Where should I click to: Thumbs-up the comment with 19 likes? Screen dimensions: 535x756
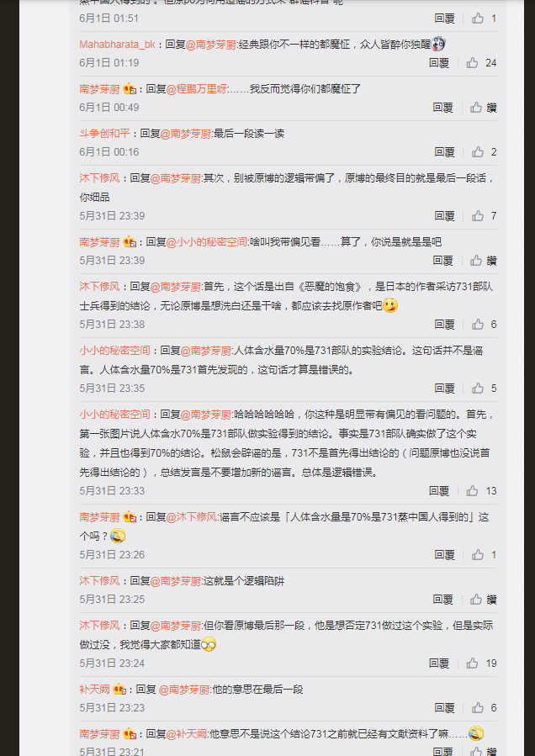[x=472, y=663]
